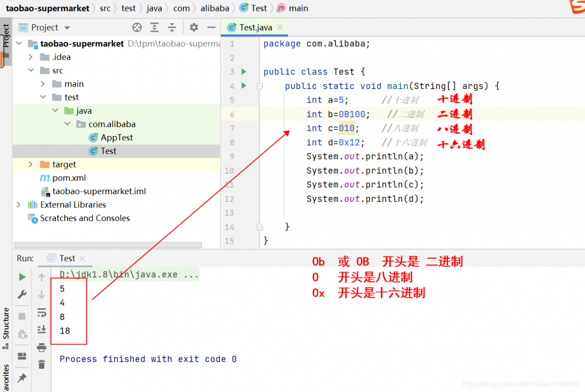Image resolution: width=585 pixels, height=392 pixels.
Task: Expand External Libraries node
Action: point(18,205)
